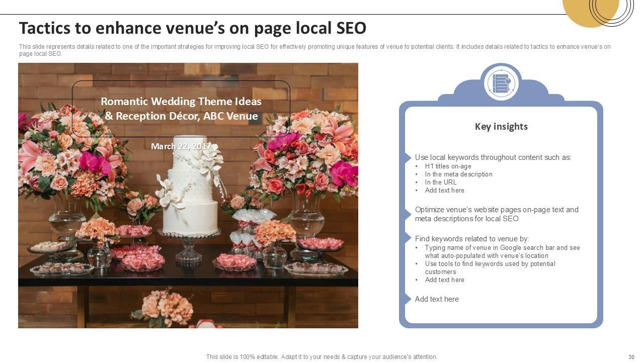
Task: Click the "Romantic Wedding Theme Ideas" caption box
Action: click(x=181, y=109)
